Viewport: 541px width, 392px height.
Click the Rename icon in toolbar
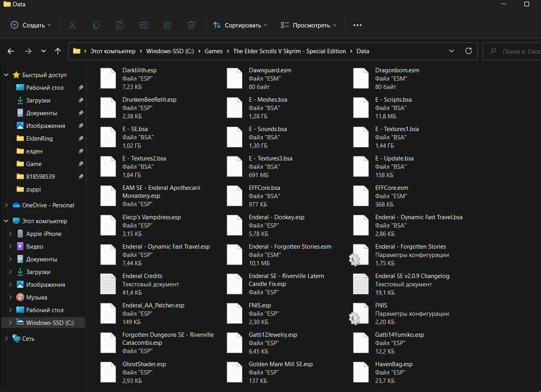tap(144, 25)
